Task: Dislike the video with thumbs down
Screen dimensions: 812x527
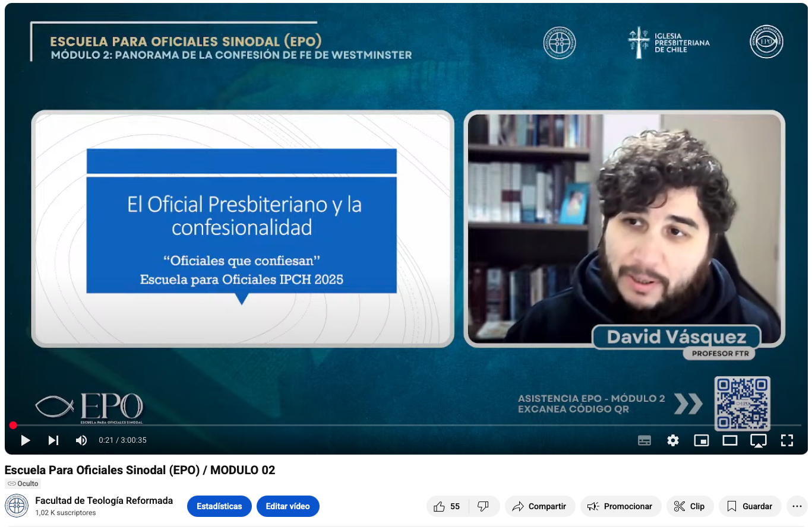Action: pyautogui.click(x=484, y=506)
